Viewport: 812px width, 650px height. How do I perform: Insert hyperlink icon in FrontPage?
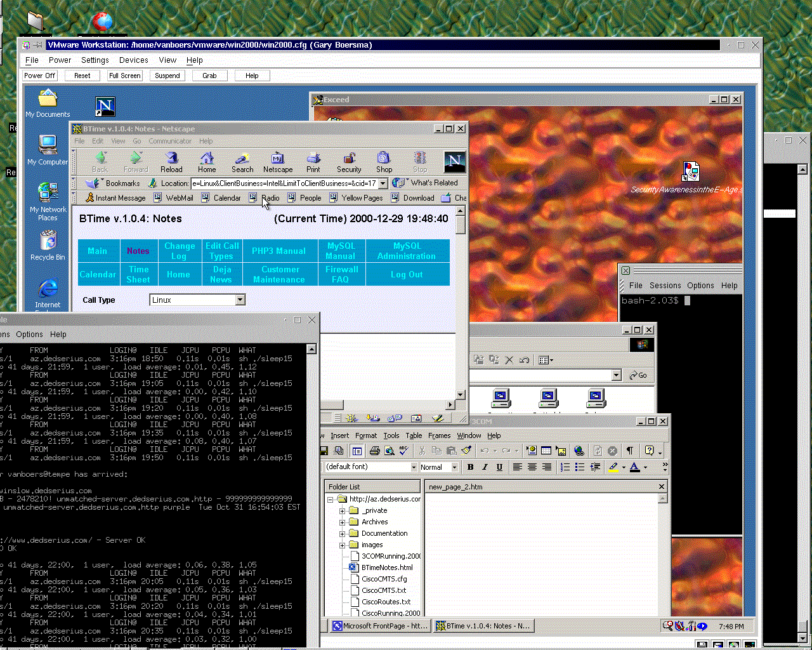tap(579, 451)
